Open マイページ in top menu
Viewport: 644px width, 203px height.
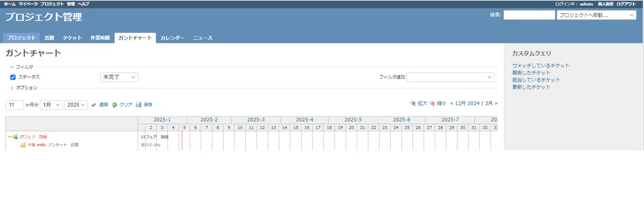pyautogui.click(x=28, y=4)
